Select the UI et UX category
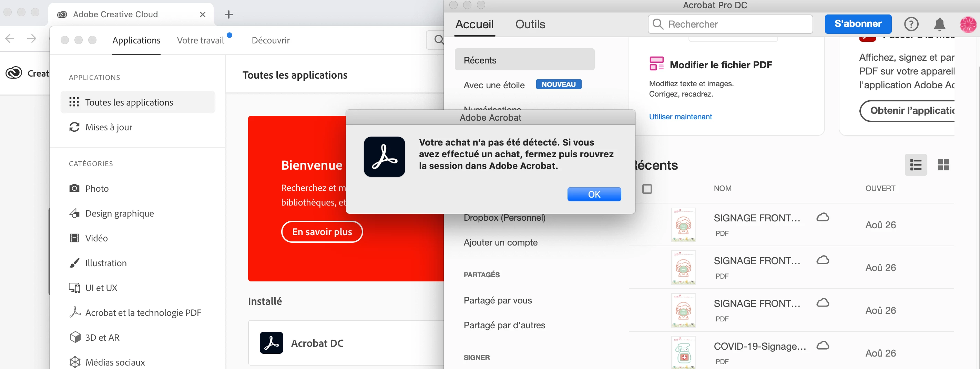The image size is (980, 369). point(101,288)
